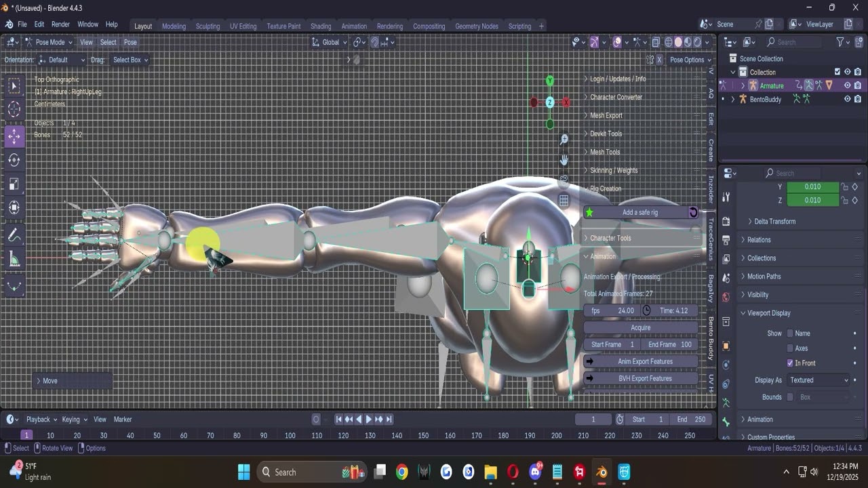
Task: Expand the Armature tree item in Outliner
Action: click(x=743, y=85)
